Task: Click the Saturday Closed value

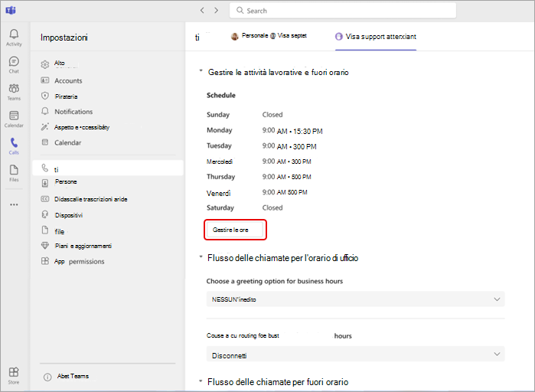Action: click(272, 207)
